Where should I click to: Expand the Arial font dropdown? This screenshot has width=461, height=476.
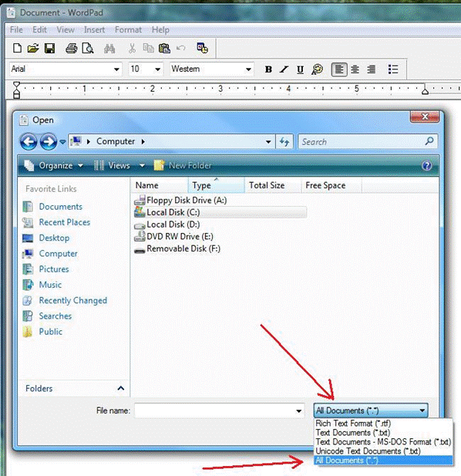click(116, 69)
